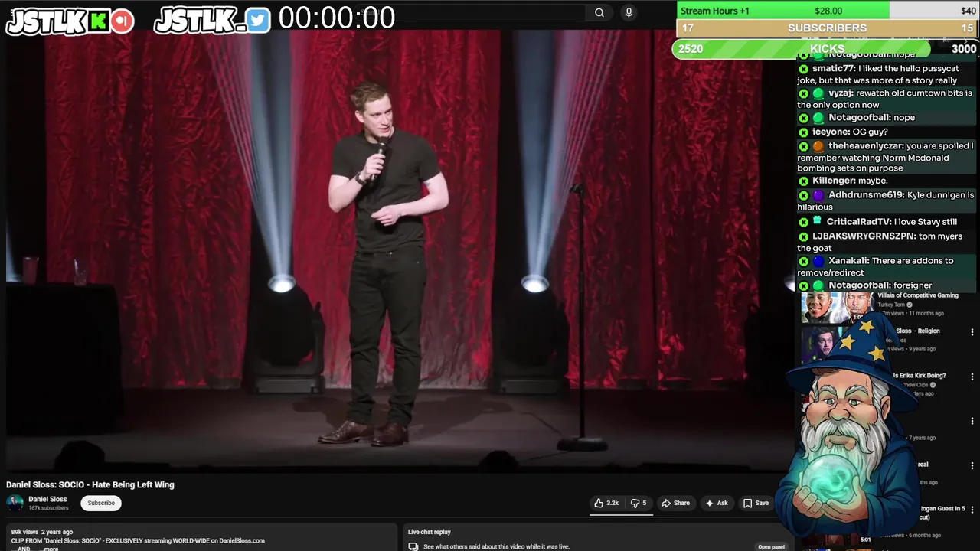Open 'Villain of Competitive Gaming' video title
Image resolution: width=980 pixels, height=551 pixels.
coord(918,295)
